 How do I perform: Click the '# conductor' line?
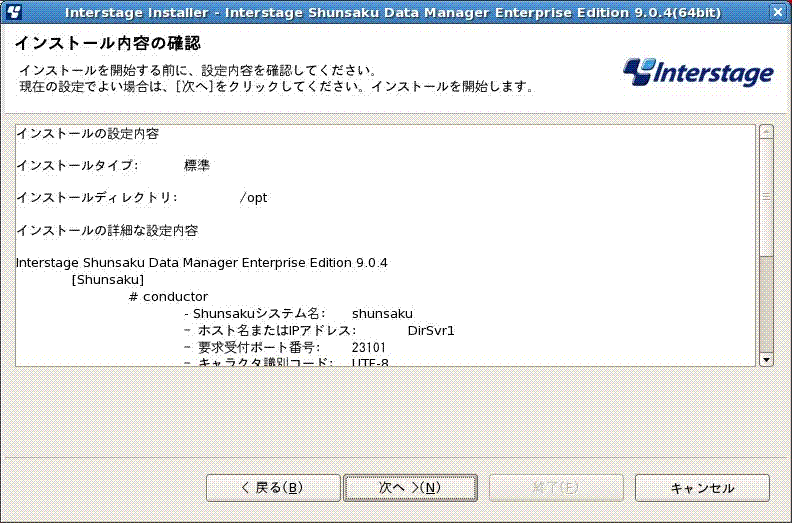click(168, 297)
